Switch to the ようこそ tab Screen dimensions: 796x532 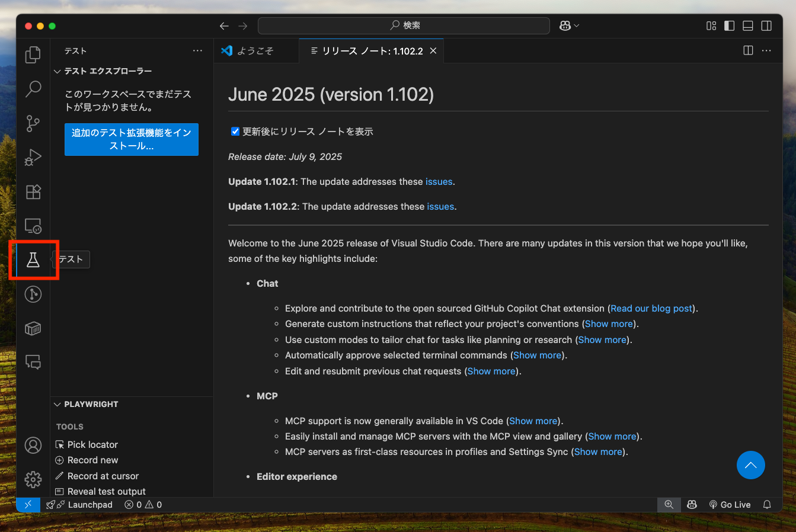[255, 51]
